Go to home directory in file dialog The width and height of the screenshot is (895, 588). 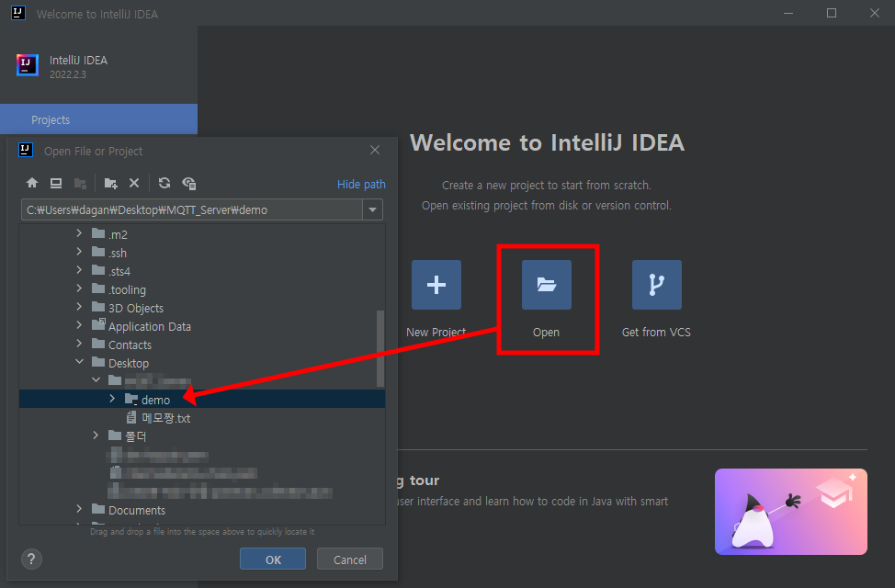coord(32,183)
